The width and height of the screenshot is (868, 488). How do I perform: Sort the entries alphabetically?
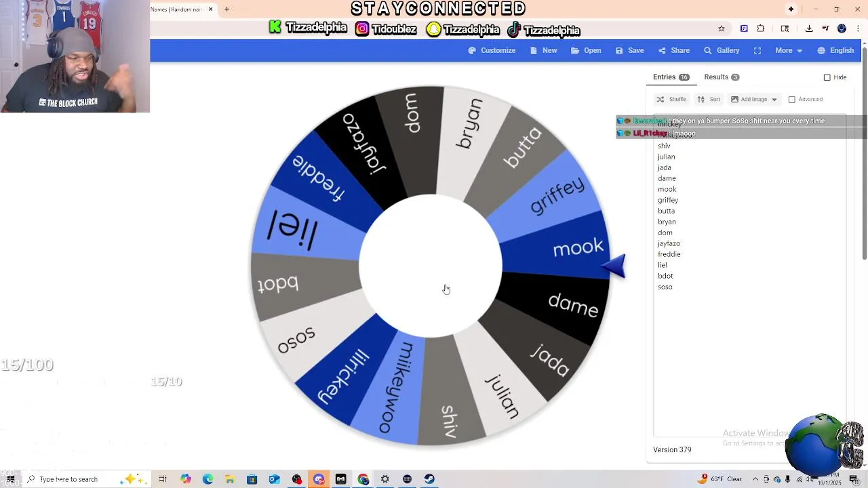pos(709,99)
